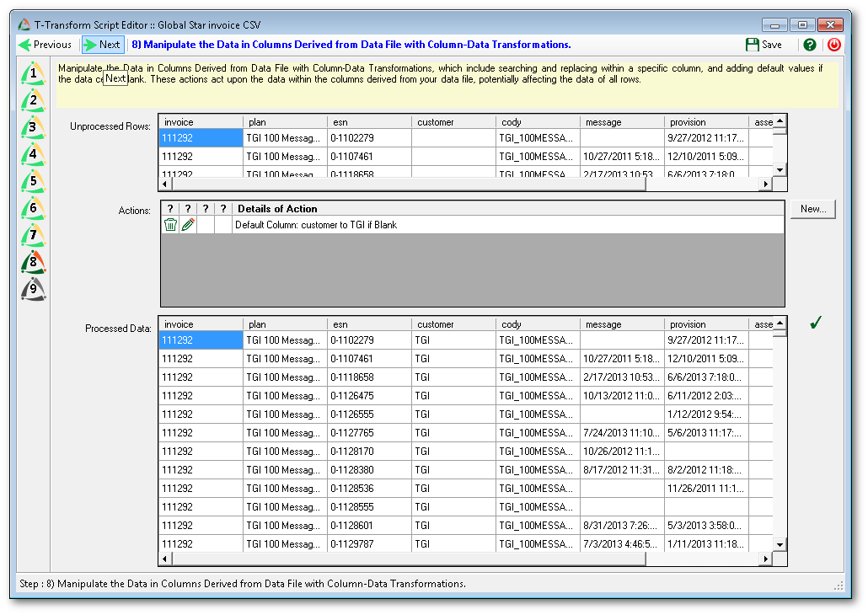Image resolution: width=868 pixels, height=615 pixels.
Task: Select the highlighted 111292 invoice cell in Processed Data
Action: (201, 340)
